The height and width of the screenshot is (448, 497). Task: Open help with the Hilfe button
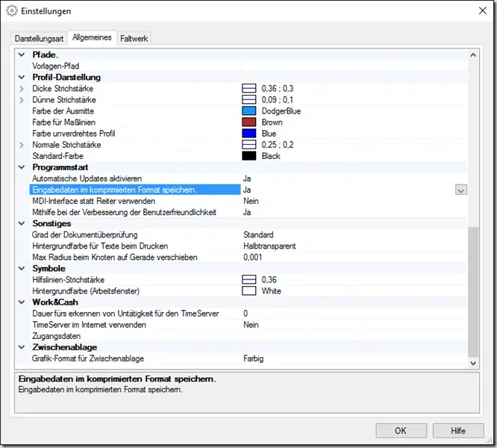[458, 431]
